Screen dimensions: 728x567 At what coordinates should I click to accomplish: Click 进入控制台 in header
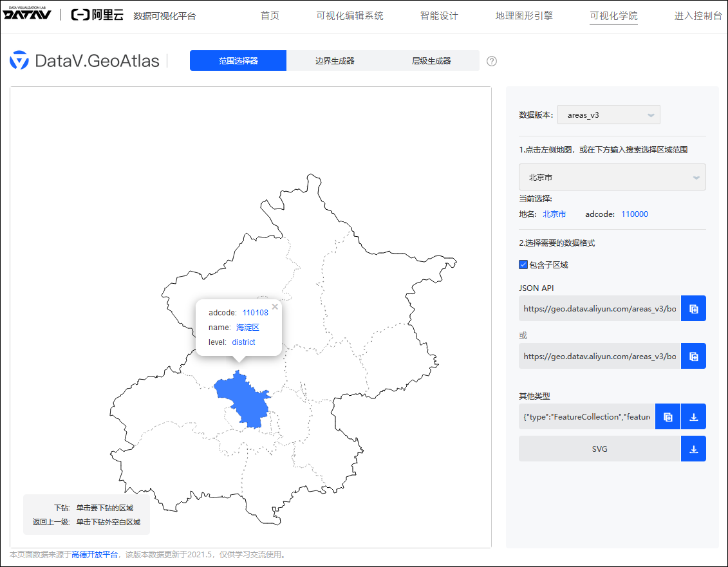698,16
